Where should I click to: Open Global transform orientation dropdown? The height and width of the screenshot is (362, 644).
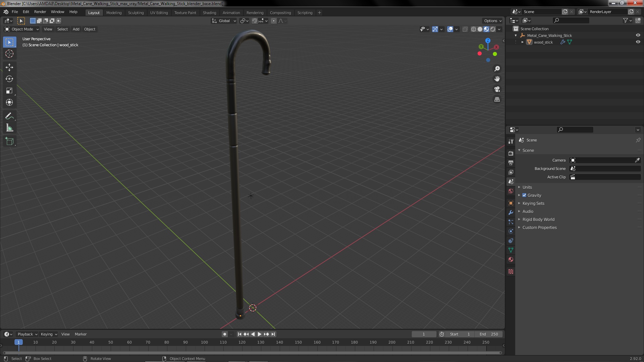click(x=224, y=21)
